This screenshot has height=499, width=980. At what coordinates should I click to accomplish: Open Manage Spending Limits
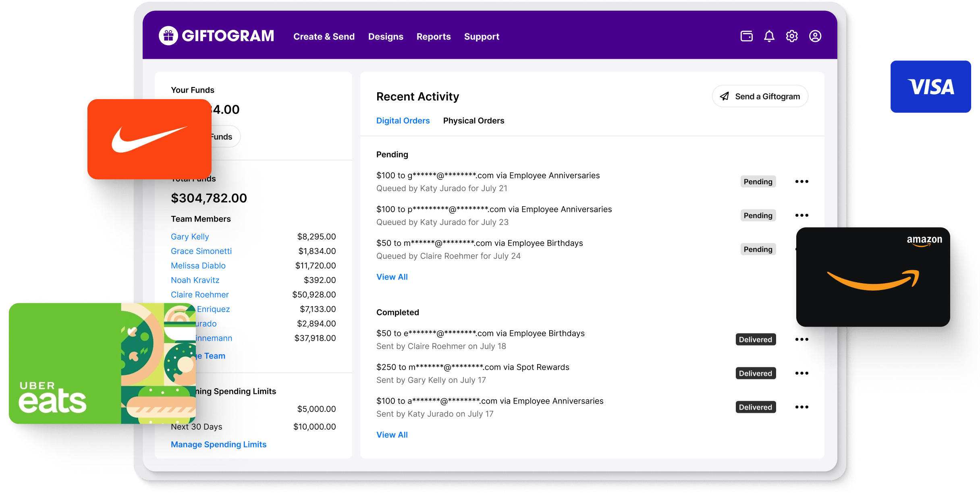[x=219, y=444]
